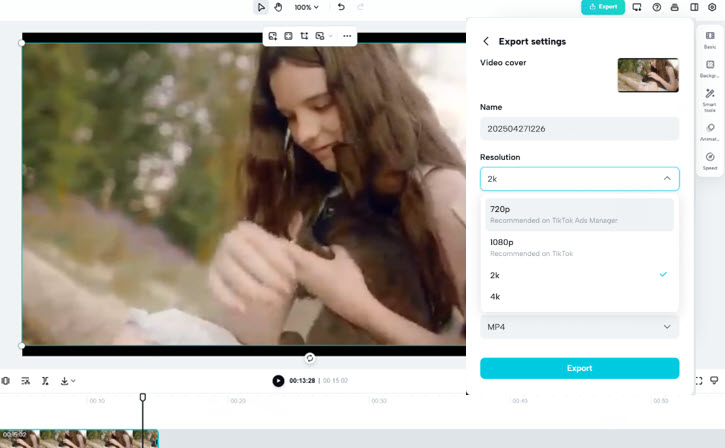The image size is (725, 448).
Task: Open the Background panel in the right sidebar
Action: pyautogui.click(x=710, y=68)
